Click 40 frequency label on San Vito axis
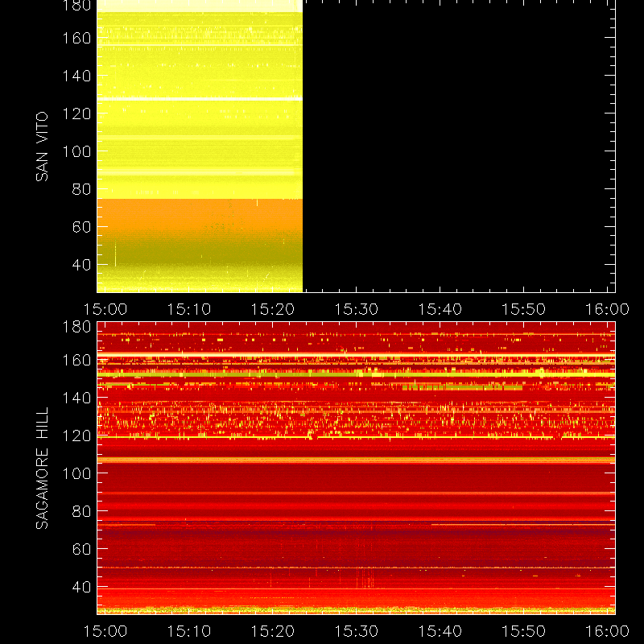The image size is (644, 644). point(81,265)
